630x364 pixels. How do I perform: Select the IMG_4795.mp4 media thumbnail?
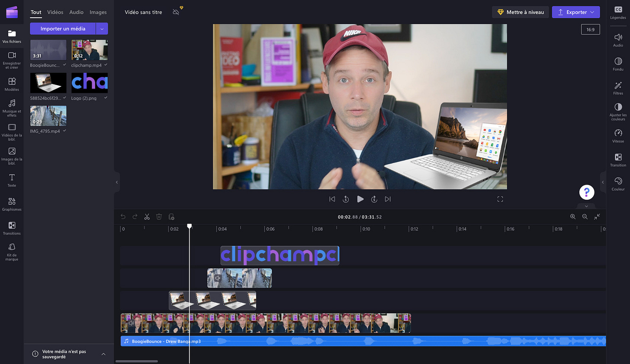tap(48, 116)
